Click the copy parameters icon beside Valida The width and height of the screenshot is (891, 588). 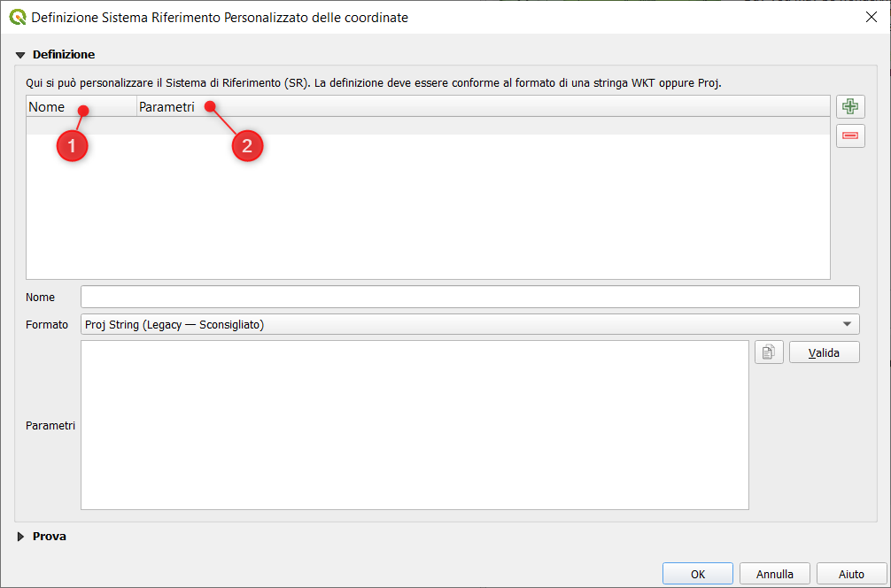pos(769,352)
